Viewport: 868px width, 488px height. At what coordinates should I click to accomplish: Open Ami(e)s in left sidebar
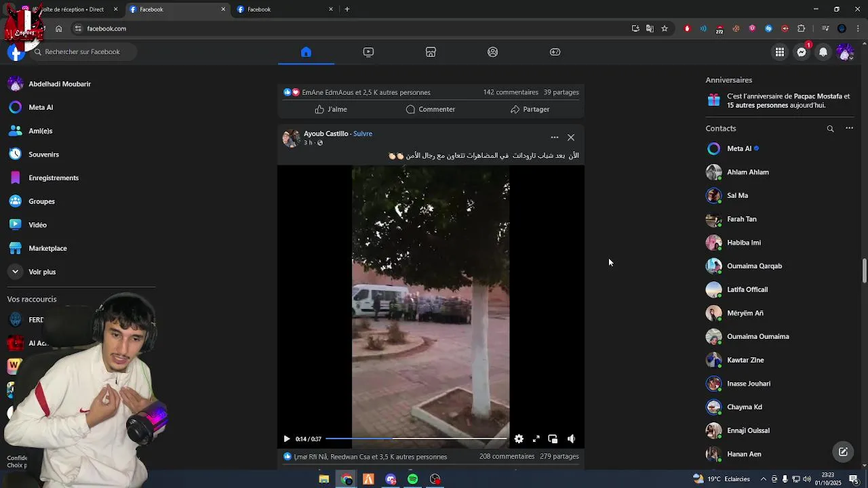coord(41,131)
